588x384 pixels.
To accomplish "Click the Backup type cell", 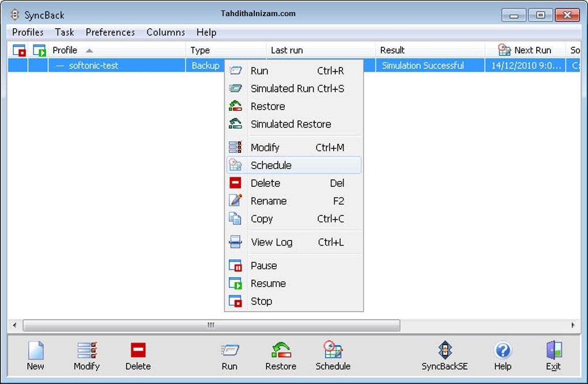I will pos(205,66).
